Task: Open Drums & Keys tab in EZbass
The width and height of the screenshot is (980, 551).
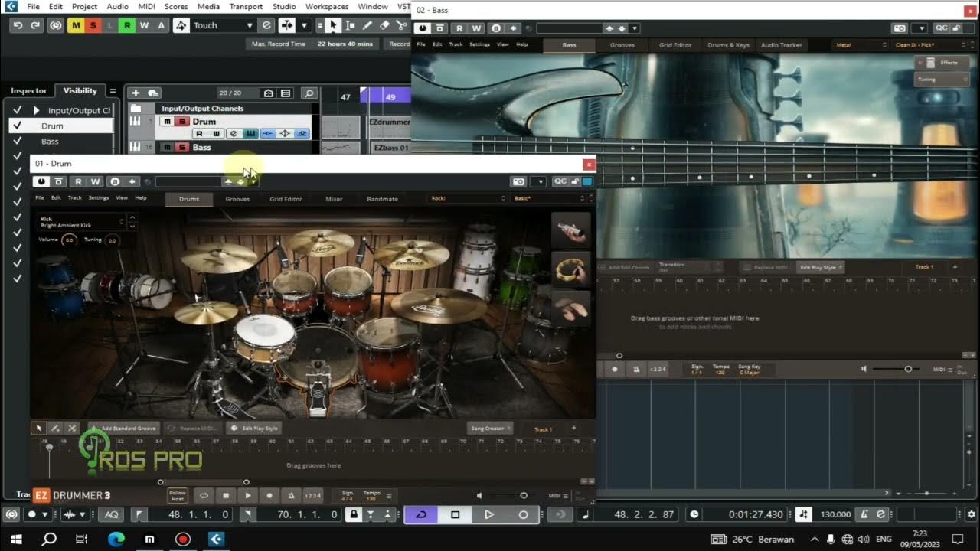Action: coord(728,45)
